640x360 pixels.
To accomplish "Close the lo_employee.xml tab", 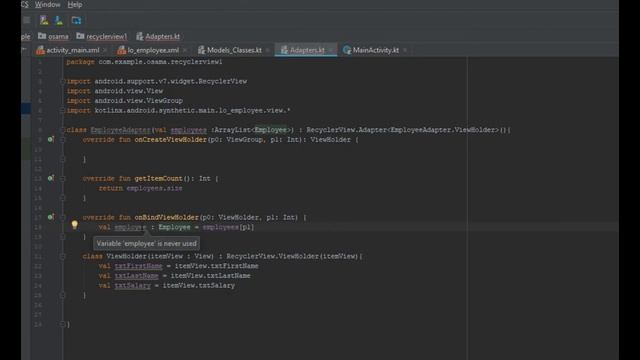I will click(x=185, y=50).
